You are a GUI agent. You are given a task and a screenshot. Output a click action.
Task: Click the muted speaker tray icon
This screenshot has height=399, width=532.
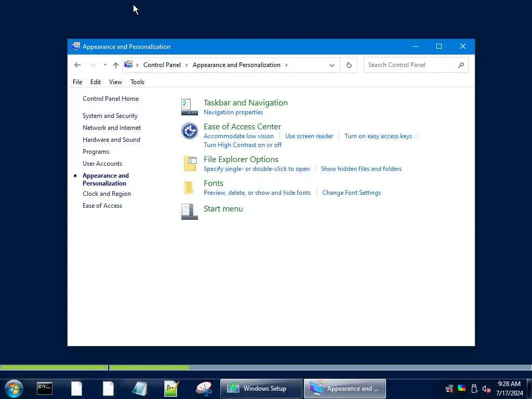coord(486,389)
